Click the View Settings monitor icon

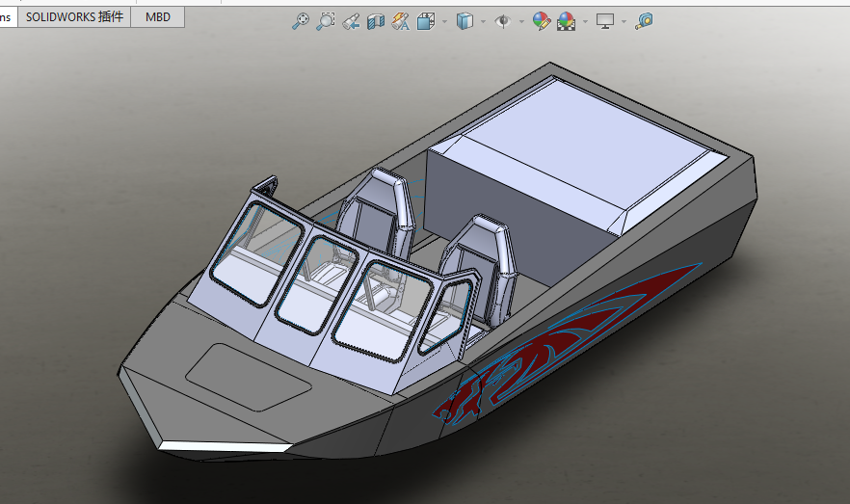(605, 20)
